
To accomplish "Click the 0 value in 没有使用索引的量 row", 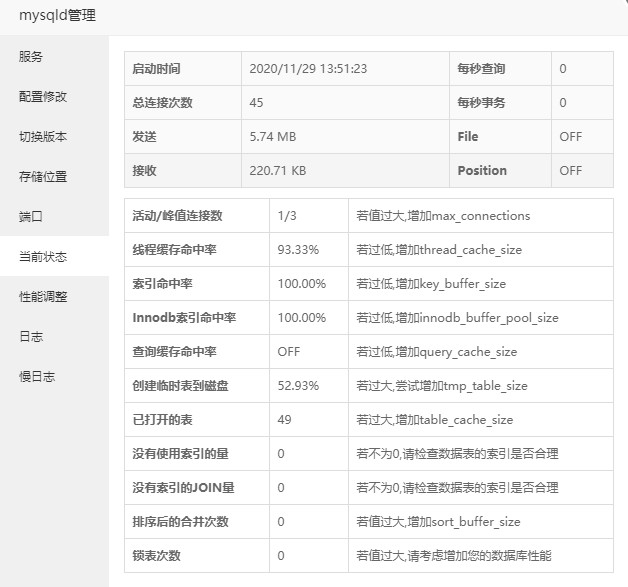I will point(281,454).
